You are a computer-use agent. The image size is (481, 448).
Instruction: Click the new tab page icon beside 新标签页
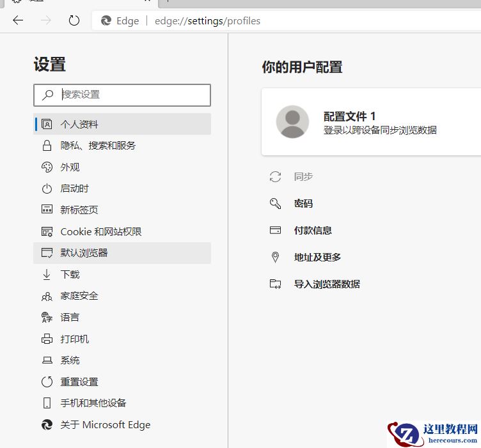[47, 209]
